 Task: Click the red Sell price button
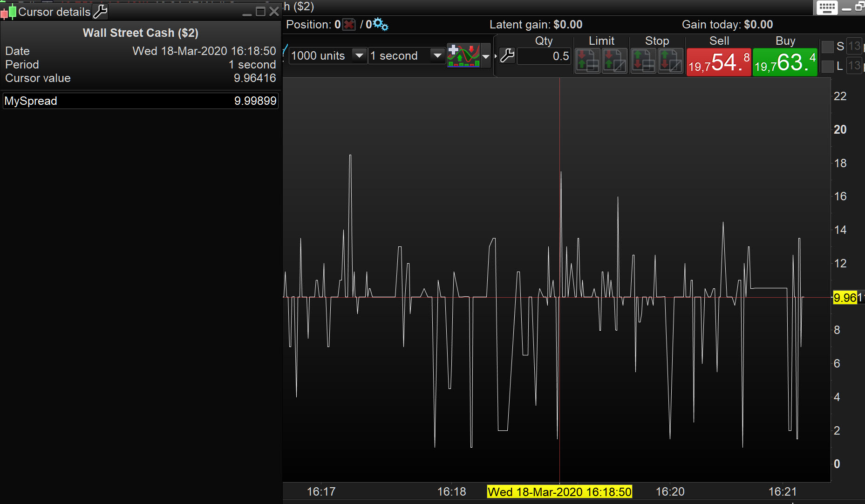pos(719,62)
